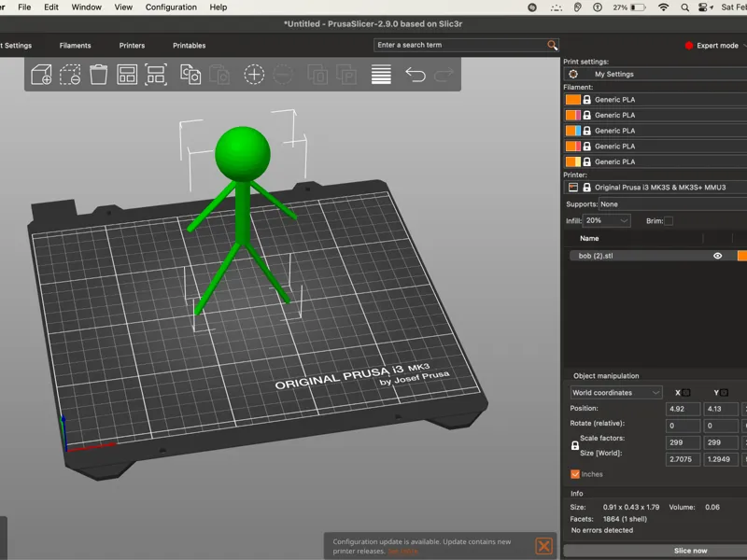
Task: Open World coordinates dropdown
Action: 616,393
